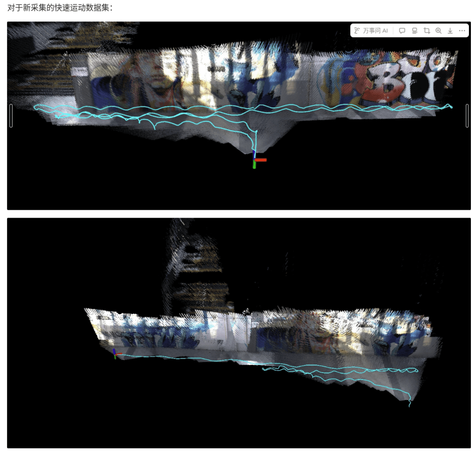
Task: Grab the left image resize handle
Action: [x=11, y=115]
